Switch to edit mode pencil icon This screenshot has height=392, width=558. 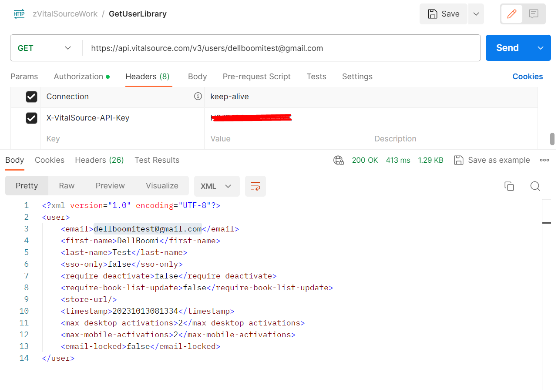point(512,14)
